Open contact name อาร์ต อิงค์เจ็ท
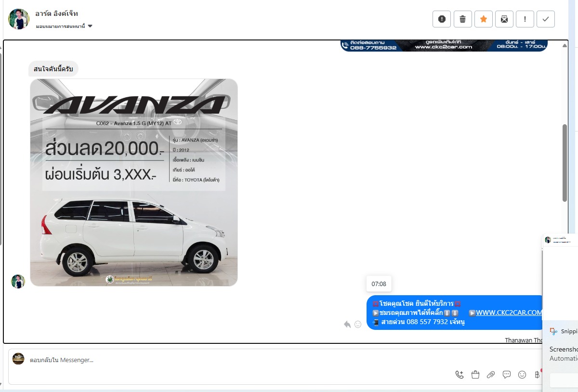Viewport: 578px width, 392px height. pyautogui.click(x=56, y=13)
